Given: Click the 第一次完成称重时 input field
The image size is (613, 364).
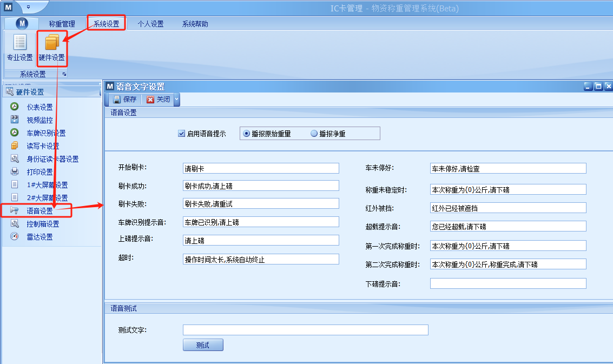Looking at the screenshot, I should pos(508,246).
